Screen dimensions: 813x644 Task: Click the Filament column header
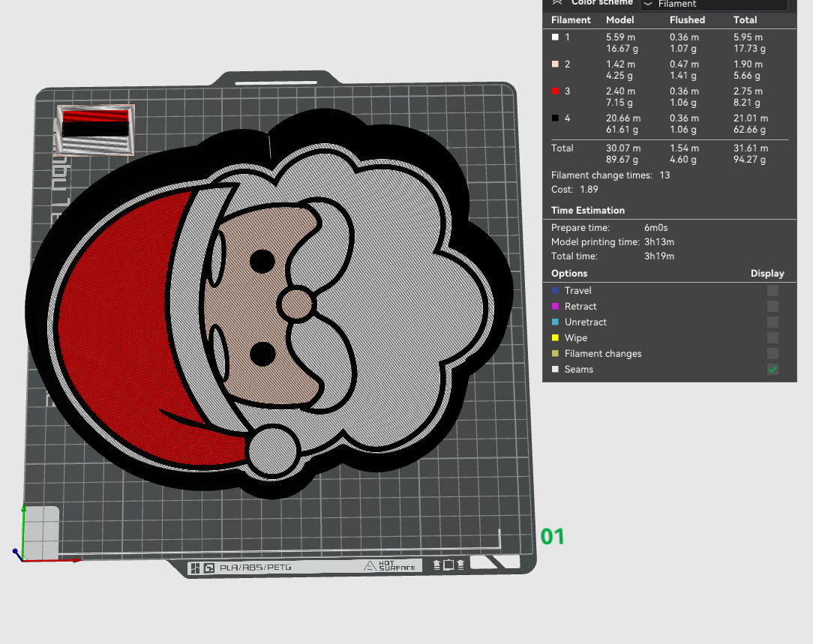[571, 19]
